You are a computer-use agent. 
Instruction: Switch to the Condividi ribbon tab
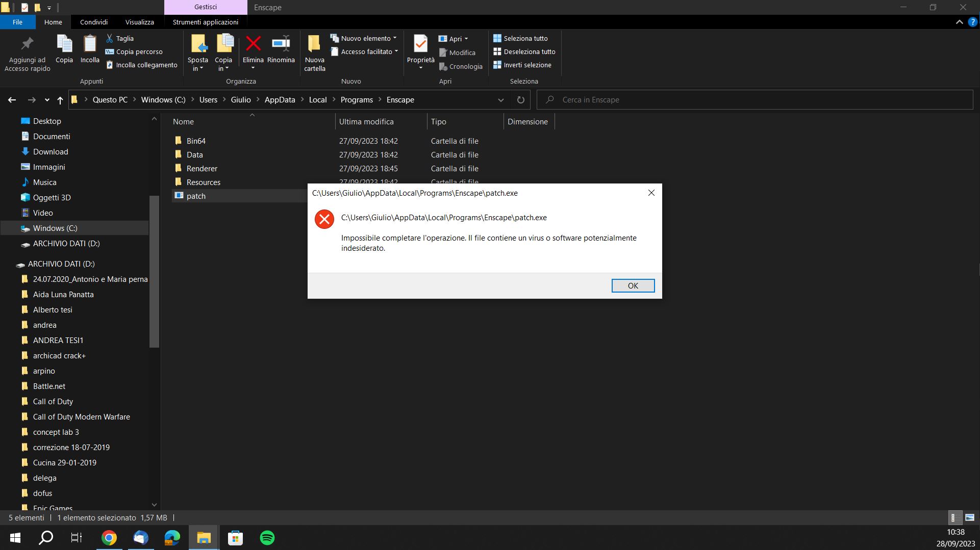(x=94, y=22)
